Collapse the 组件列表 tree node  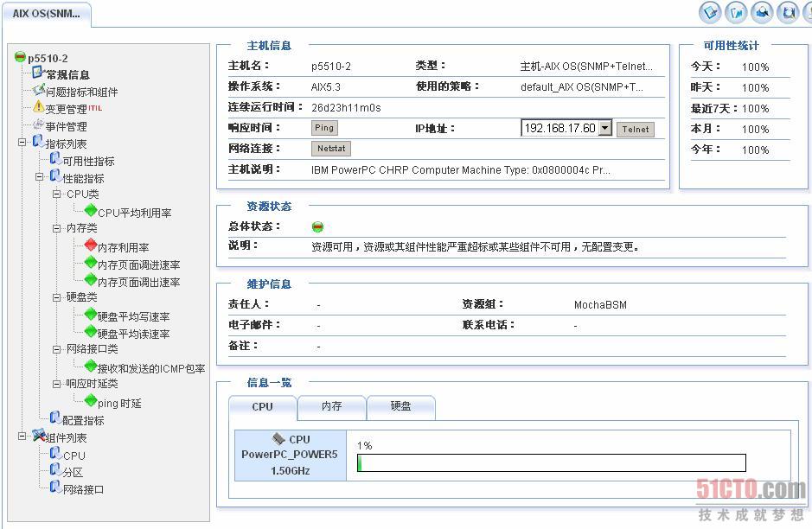point(22,436)
